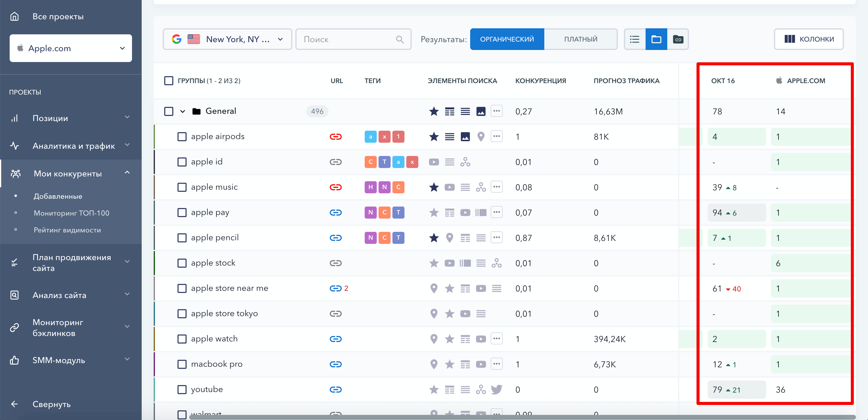This screenshot has width=868, height=420.
Task: Click image element icon for apple airpods
Action: [465, 137]
